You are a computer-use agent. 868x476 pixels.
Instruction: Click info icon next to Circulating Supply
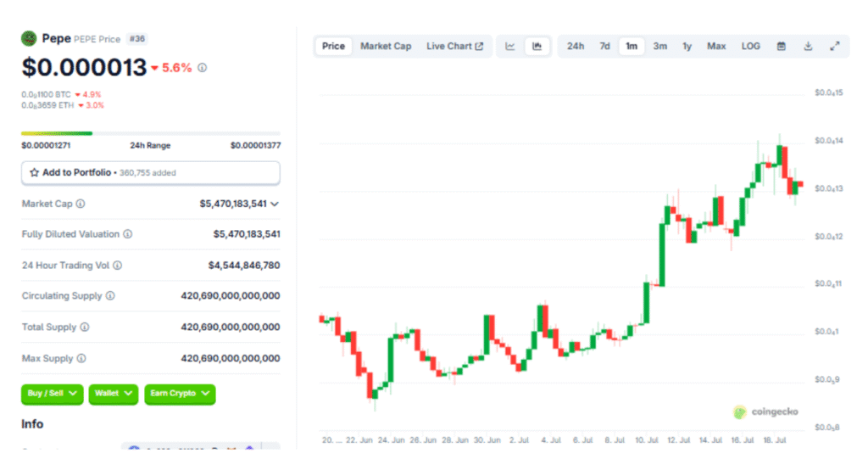111,296
